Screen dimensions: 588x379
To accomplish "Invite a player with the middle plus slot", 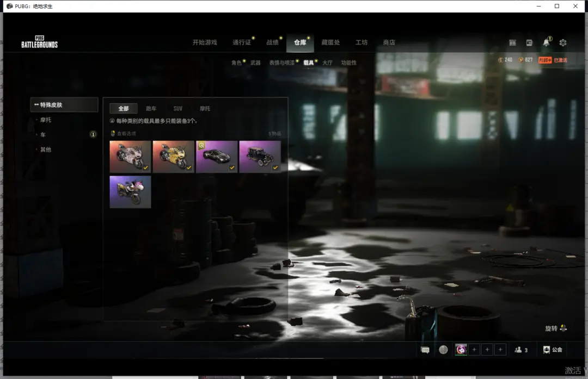I will (x=487, y=350).
